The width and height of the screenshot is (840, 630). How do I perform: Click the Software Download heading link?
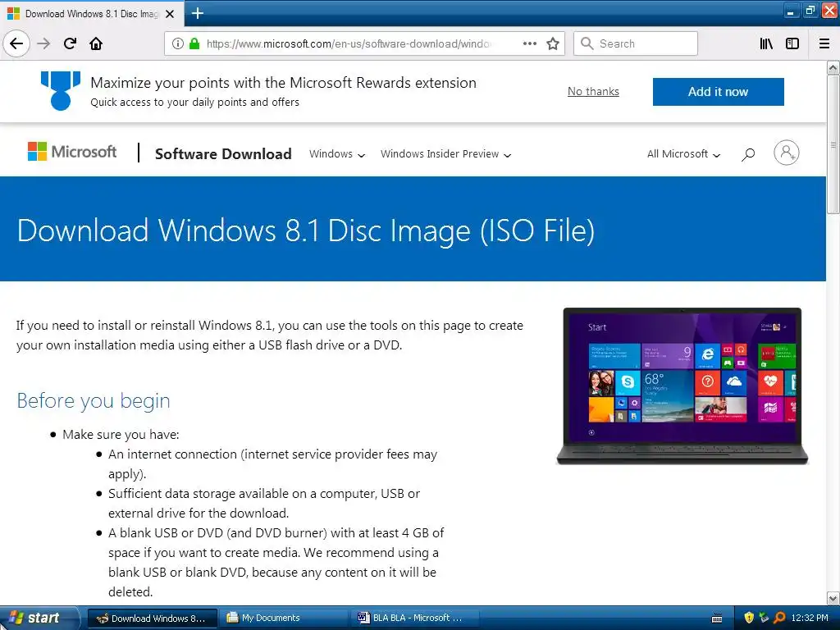click(x=223, y=153)
